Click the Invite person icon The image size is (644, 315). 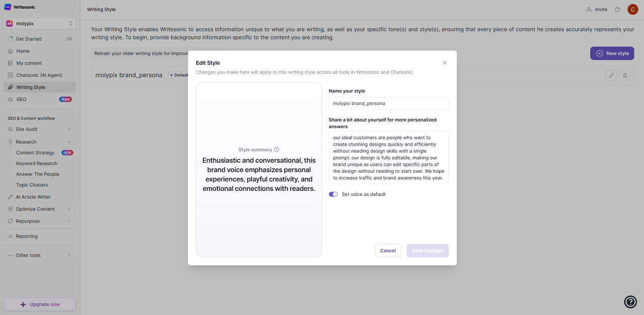pos(589,10)
